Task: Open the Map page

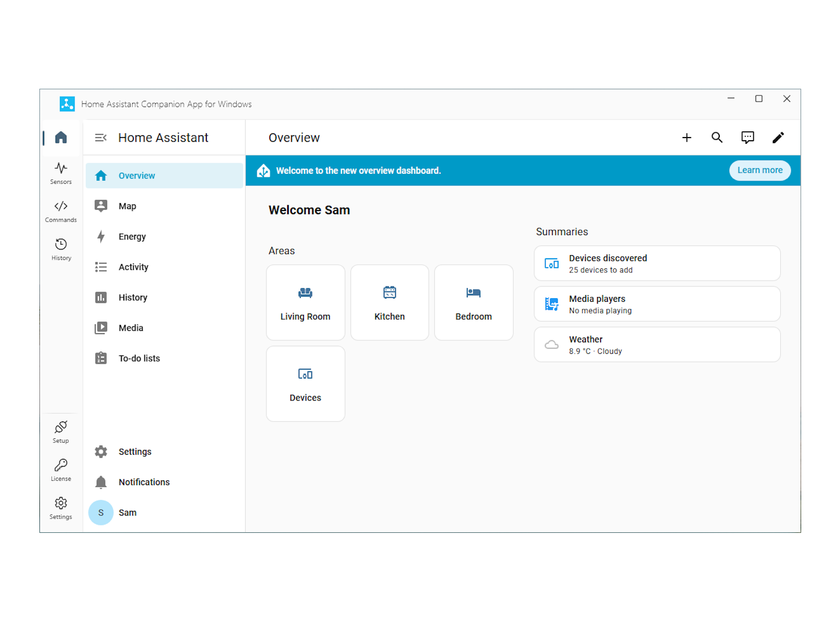Action: [x=164, y=206]
